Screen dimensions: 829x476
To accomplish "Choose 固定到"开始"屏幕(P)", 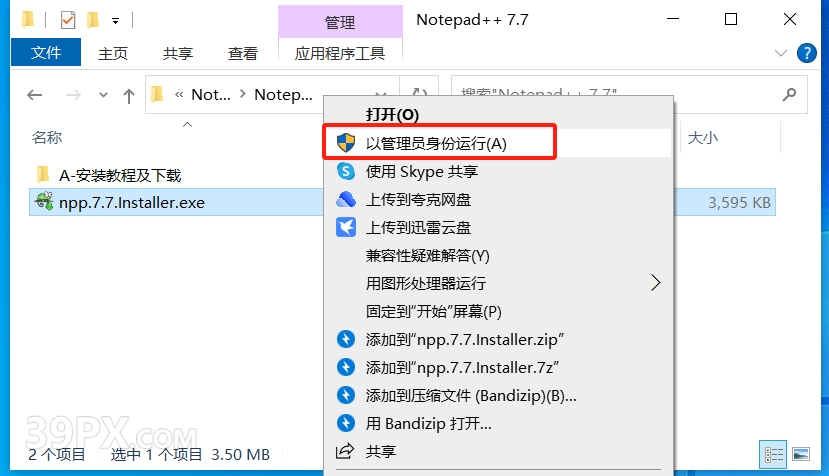I will pyautogui.click(x=434, y=311).
